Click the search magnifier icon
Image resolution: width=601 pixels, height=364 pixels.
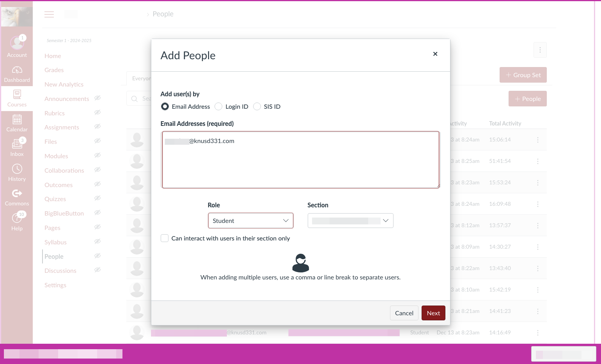point(135,99)
